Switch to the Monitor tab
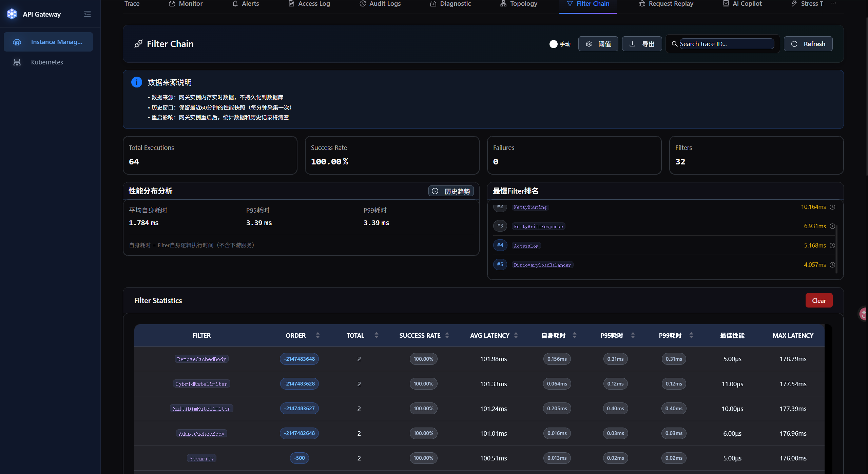Viewport: 868px width, 474px height. click(186, 4)
